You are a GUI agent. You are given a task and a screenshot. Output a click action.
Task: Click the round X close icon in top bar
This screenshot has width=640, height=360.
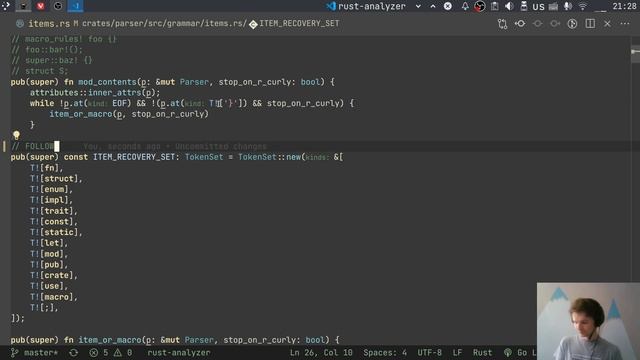click(448, 6)
